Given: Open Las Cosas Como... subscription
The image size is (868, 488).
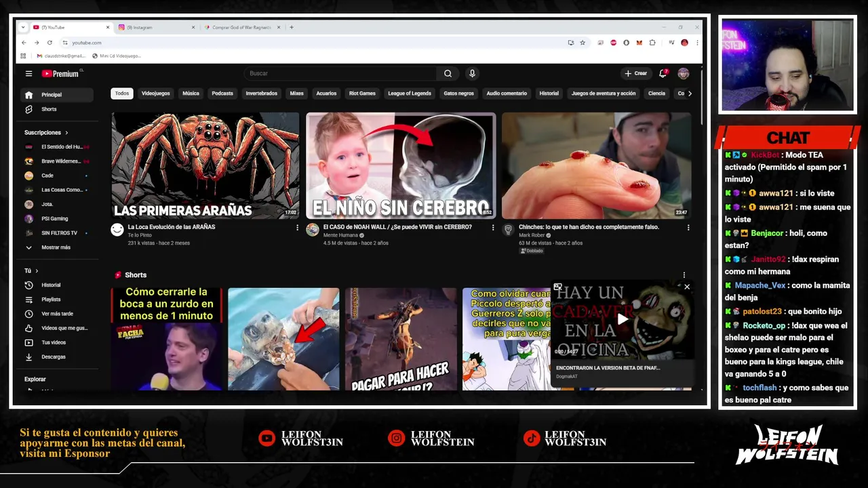Looking at the screenshot, I should tap(57, 190).
